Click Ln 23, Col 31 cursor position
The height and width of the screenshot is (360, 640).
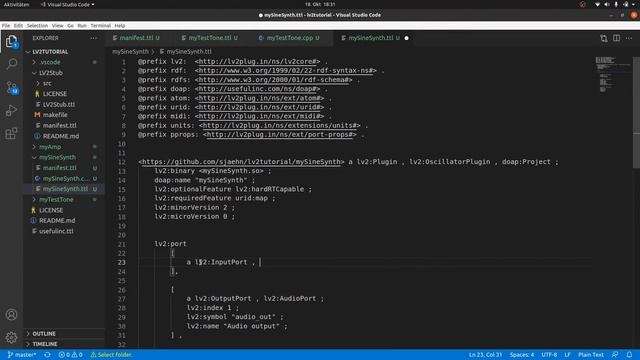[x=485, y=355]
